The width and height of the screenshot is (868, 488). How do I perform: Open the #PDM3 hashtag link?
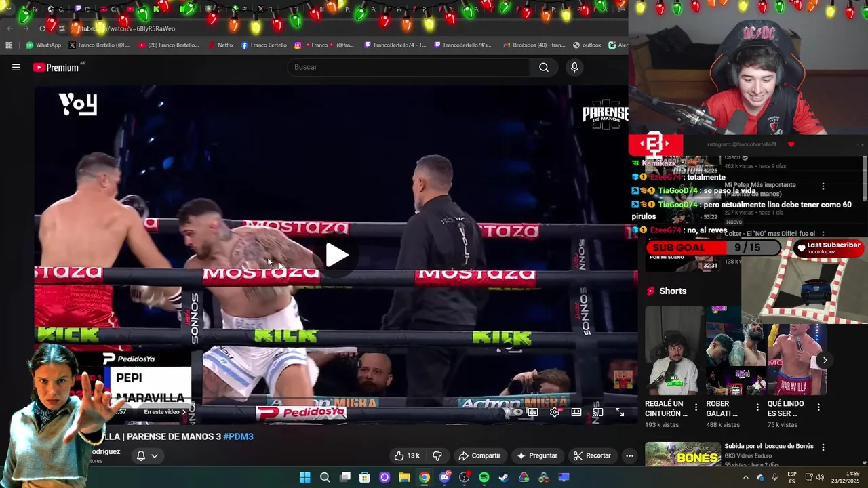pos(238,436)
